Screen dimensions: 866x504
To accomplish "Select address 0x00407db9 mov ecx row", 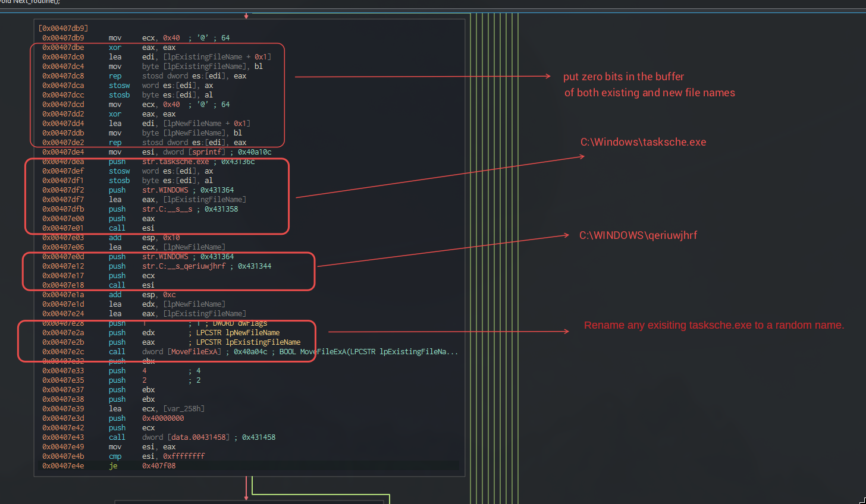I will pyautogui.click(x=136, y=37).
